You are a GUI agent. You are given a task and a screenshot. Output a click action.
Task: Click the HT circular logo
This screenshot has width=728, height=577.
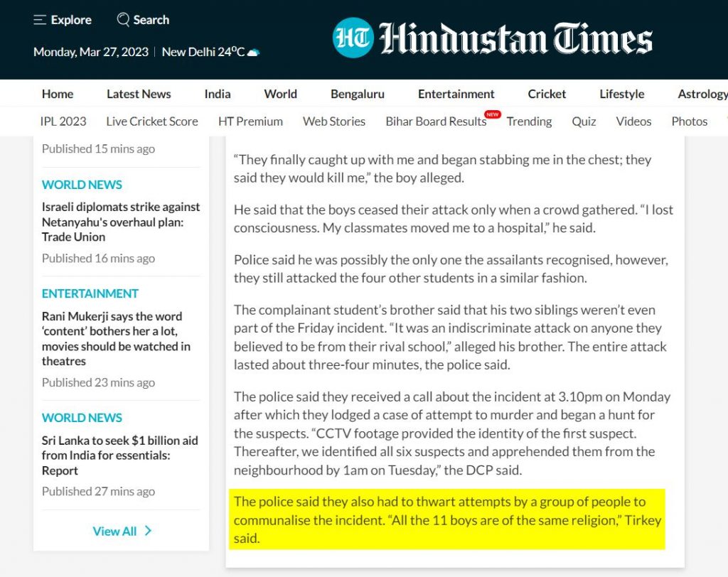[353, 38]
